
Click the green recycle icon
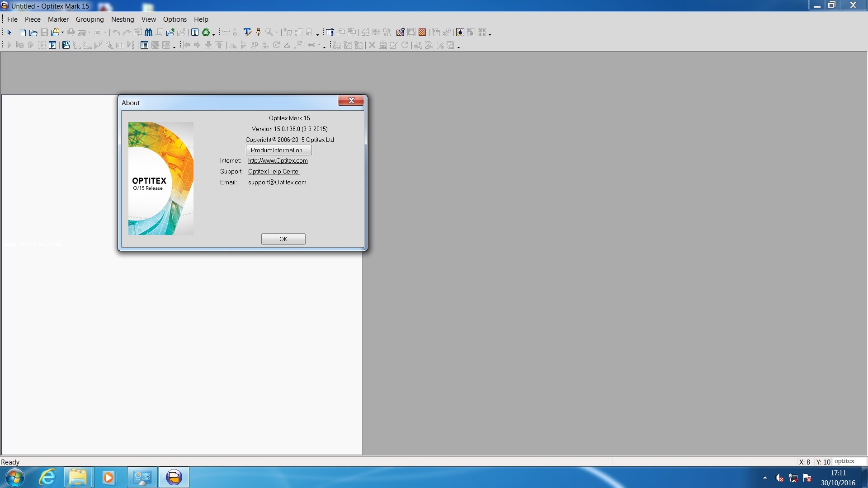pyautogui.click(x=206, y=33)
